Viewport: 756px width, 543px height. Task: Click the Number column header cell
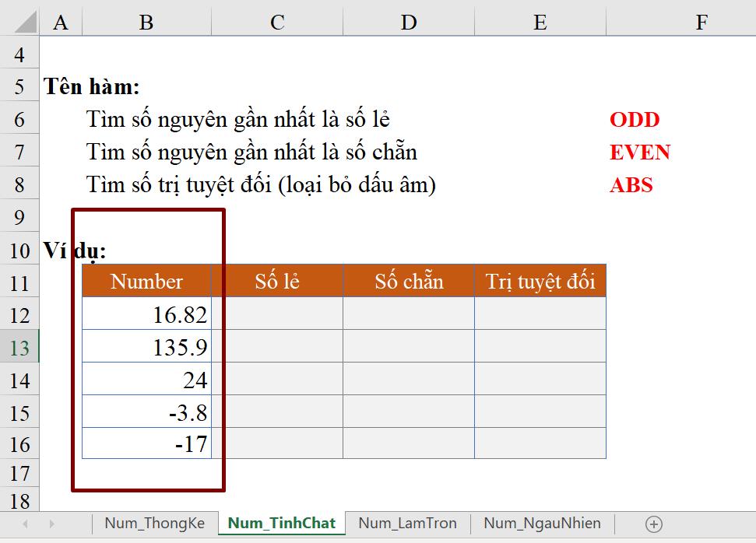145,282
